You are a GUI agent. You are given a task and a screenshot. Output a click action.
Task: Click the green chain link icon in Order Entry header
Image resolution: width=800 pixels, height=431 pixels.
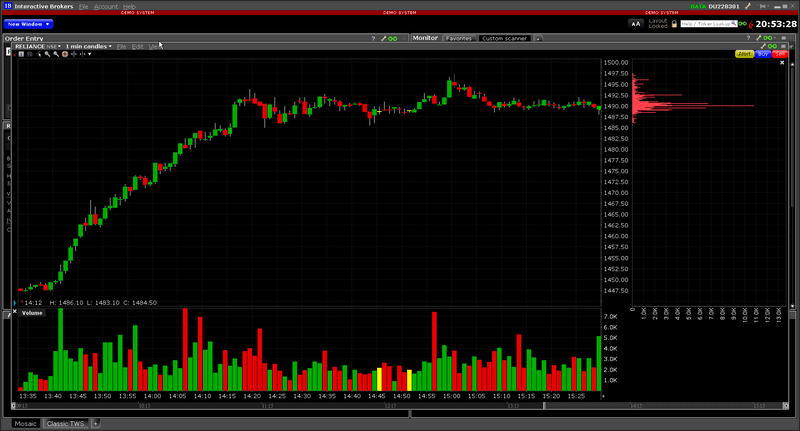click(x=392, y=38)
